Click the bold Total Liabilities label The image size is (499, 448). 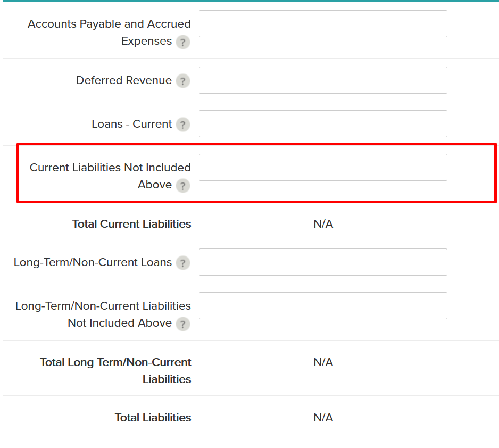[153, 418]
